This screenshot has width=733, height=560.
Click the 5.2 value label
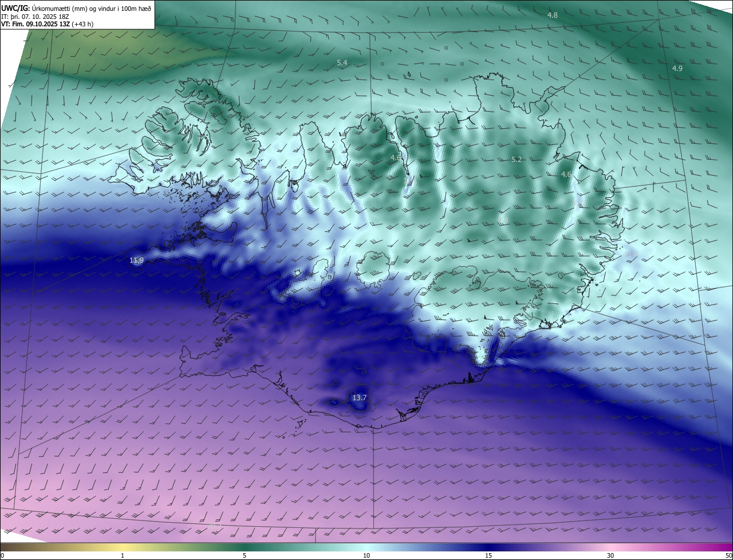[517, 160]
